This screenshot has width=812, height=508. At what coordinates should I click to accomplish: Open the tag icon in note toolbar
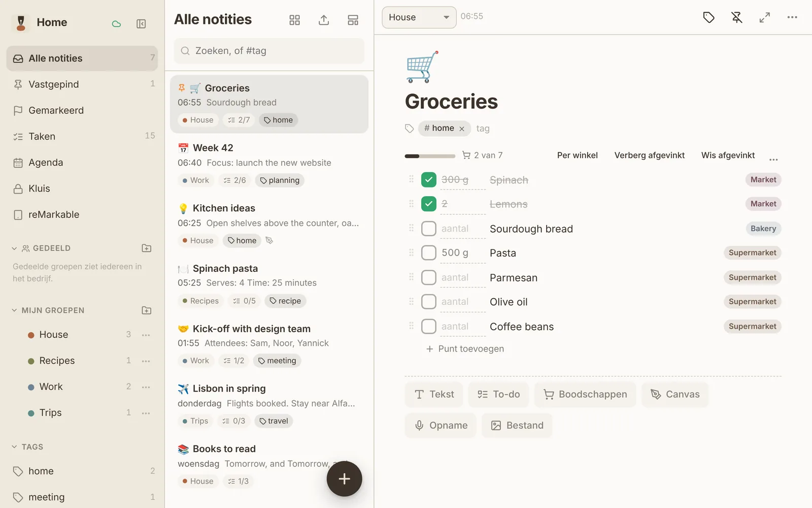[x=708, y=17]
